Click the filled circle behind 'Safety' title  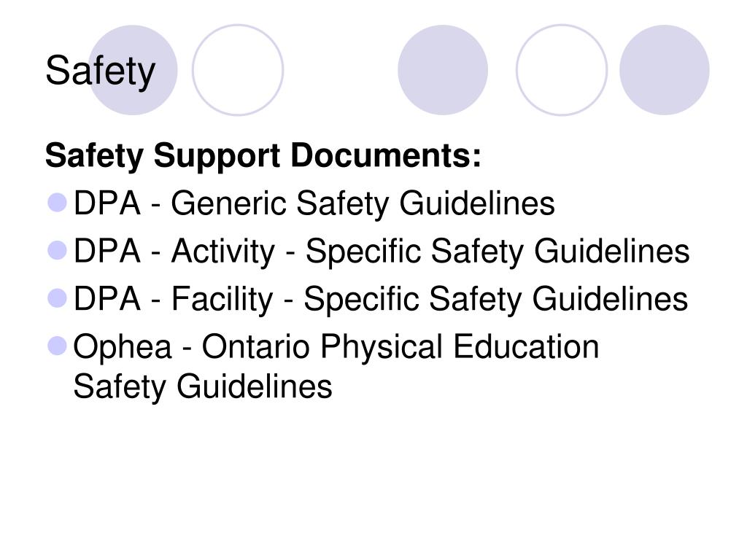(133, 70)
